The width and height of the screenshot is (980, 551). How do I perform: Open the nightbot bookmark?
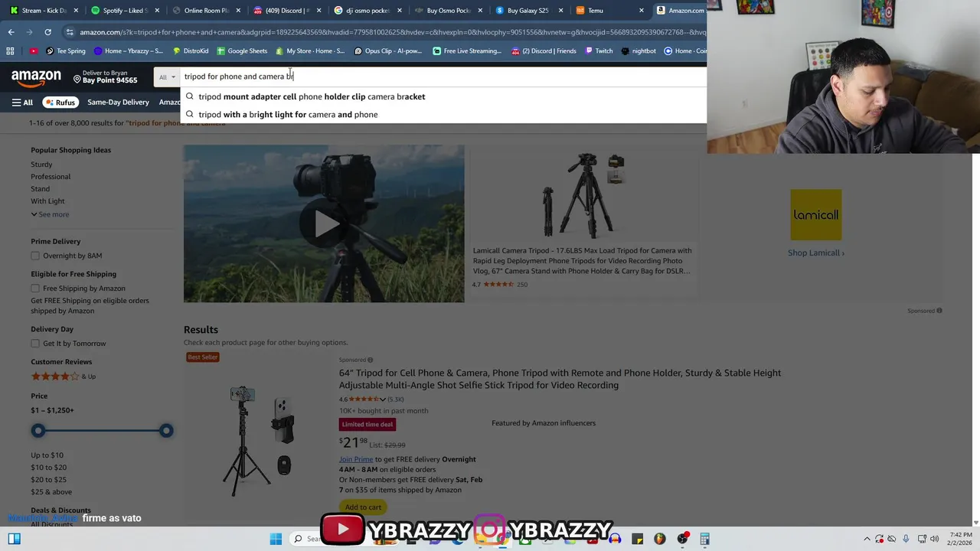click(x=639, y=51)
